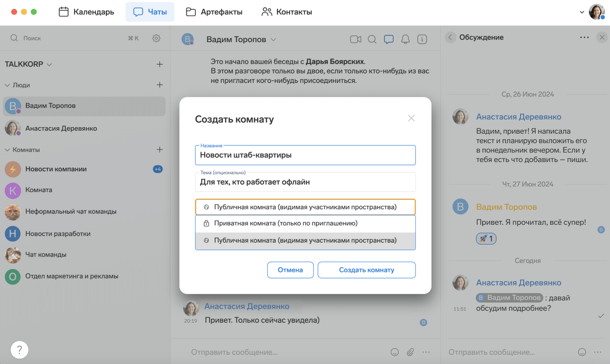Screen dimensions: 610x364
Task: Click the +4 unread badge
Action: pos(158,169)
